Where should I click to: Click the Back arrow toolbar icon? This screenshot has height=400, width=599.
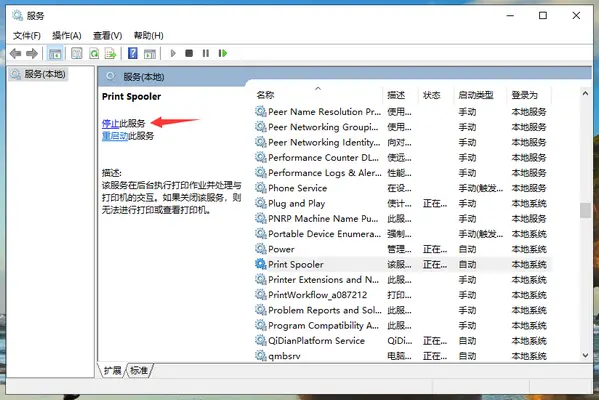point(15,53)
